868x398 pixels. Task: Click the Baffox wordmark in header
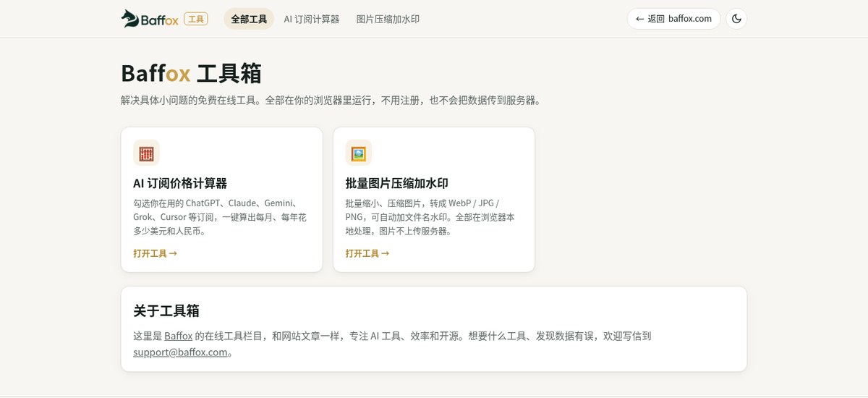click(161, 20)
